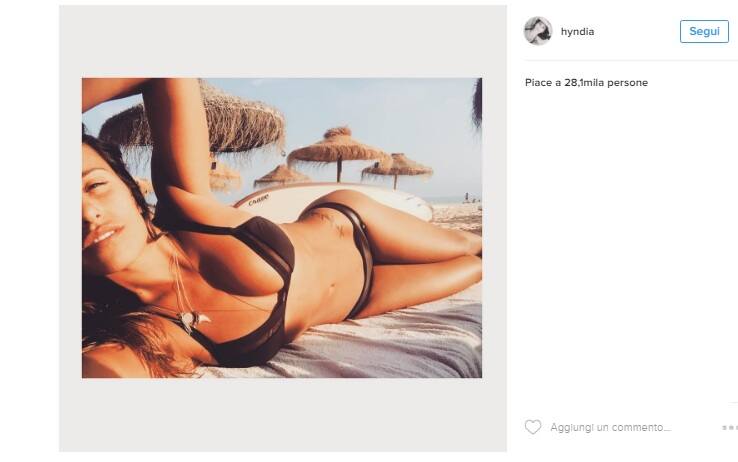Viewport: 738px width, 462px height.
Task: Click the gray margin below the photo
Action: pyautogui.click(x=282, y=415)
